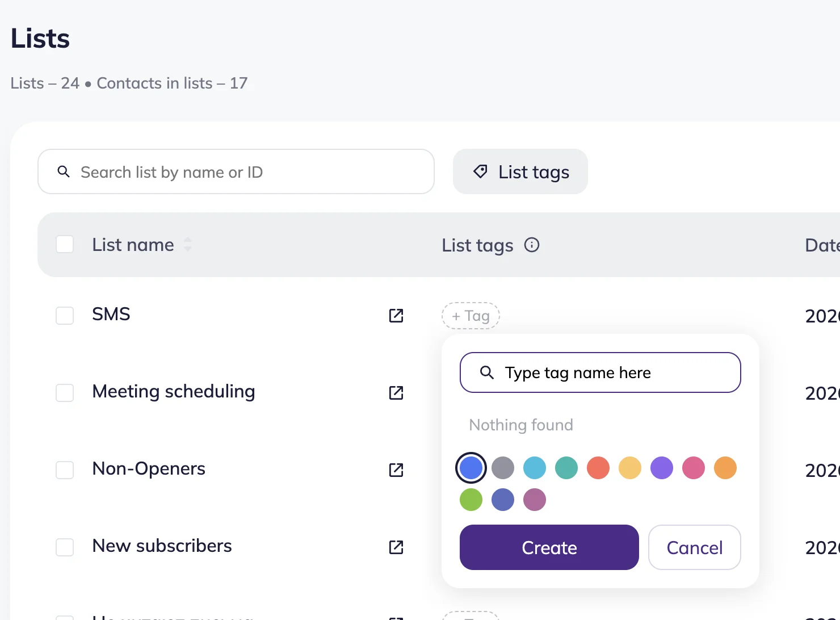The height and width of the screenshot is (620, 840).
Task: Choose the yellow tag color
Action: (630, 468)
